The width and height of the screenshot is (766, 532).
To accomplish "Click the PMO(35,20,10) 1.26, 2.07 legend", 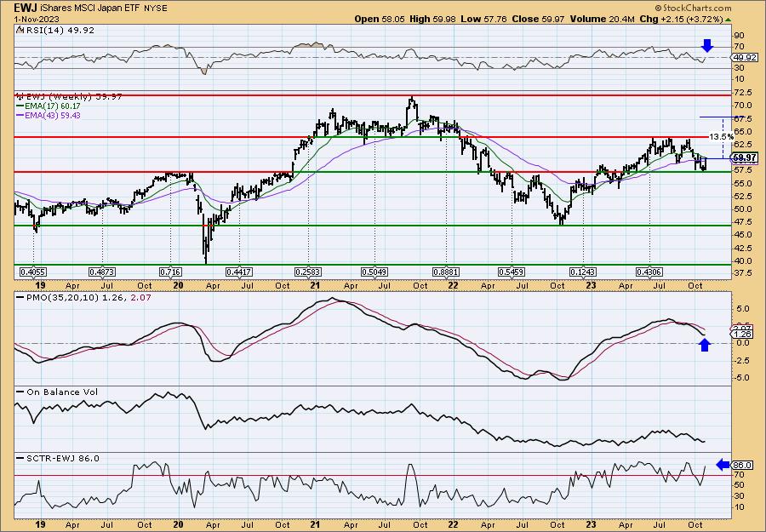I will [88, 297].
